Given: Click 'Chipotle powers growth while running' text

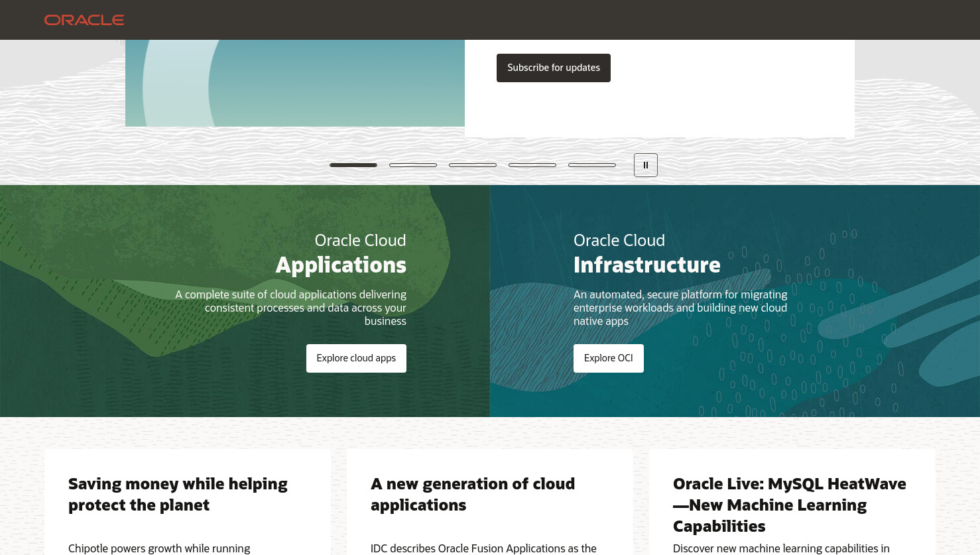Looking at the screenshot, I should (159, 548).
